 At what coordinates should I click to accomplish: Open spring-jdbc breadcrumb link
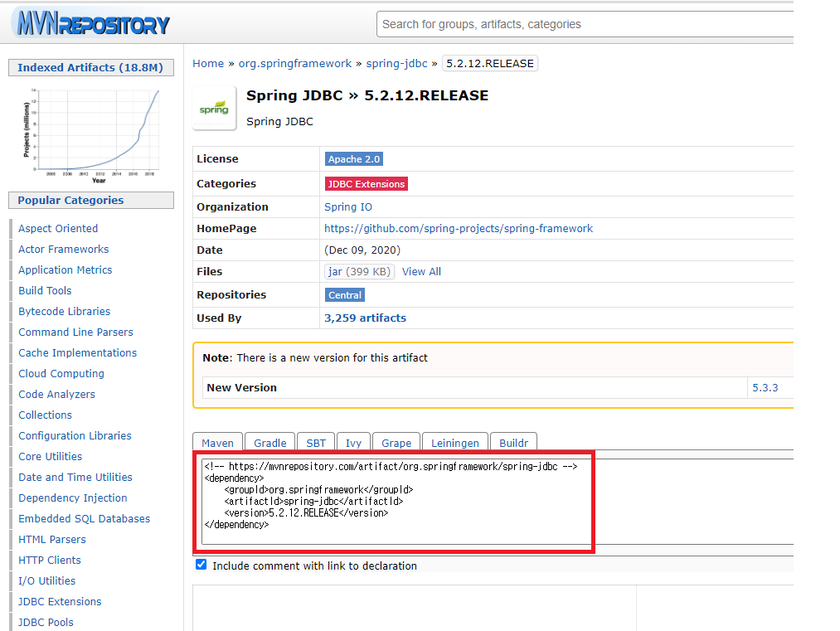pyautogui.click(x=397, y=63)
